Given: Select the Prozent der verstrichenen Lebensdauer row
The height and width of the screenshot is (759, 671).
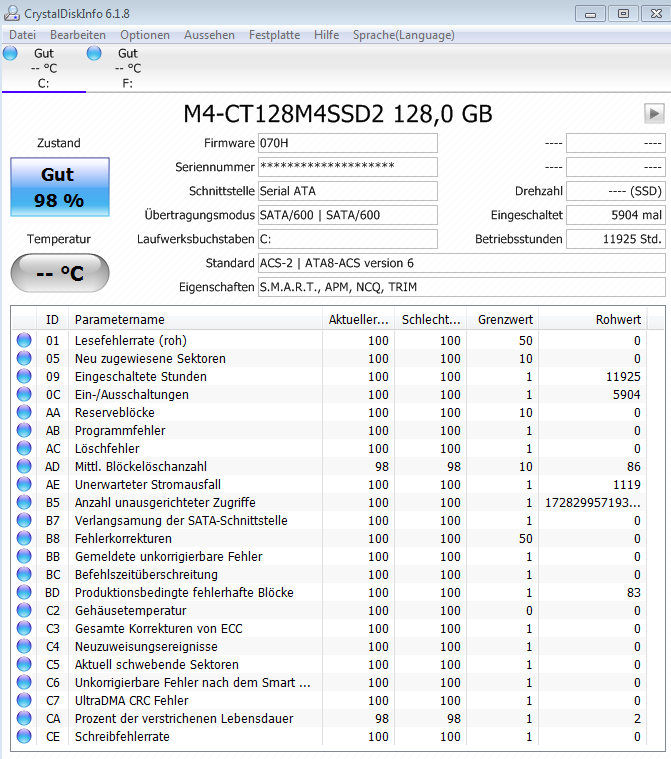Looking at the screenshot, I should 329,718.
